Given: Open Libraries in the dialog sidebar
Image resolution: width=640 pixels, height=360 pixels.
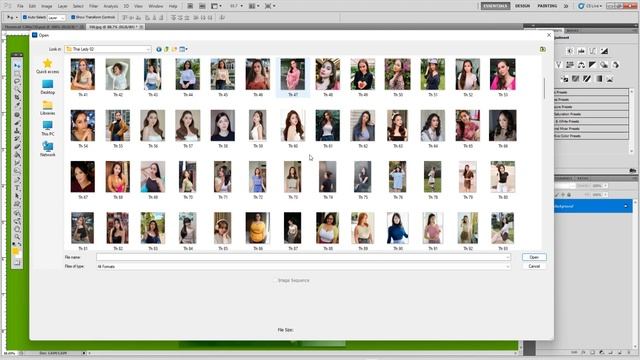Looking at the screenshot, I should click(x=47, y=108).
